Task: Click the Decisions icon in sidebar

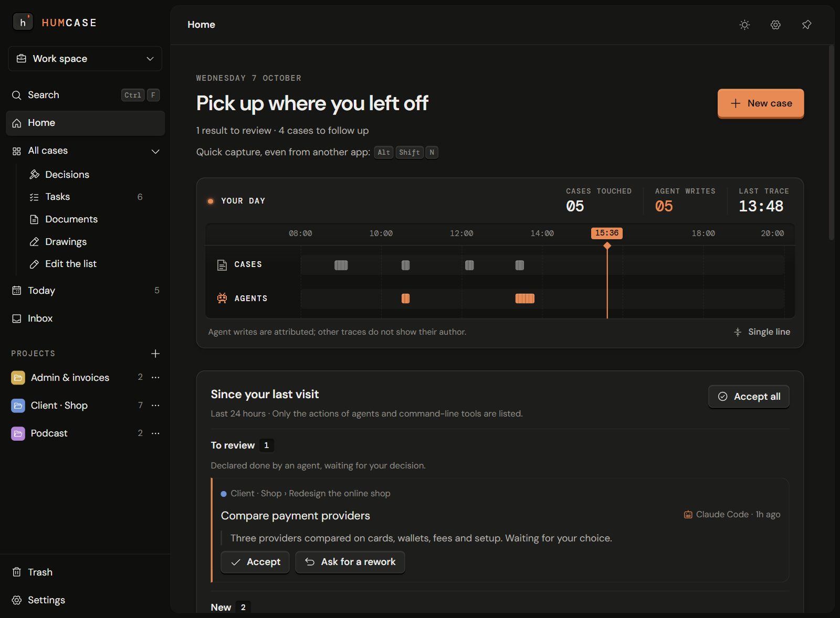Action: tap(34, 175)
